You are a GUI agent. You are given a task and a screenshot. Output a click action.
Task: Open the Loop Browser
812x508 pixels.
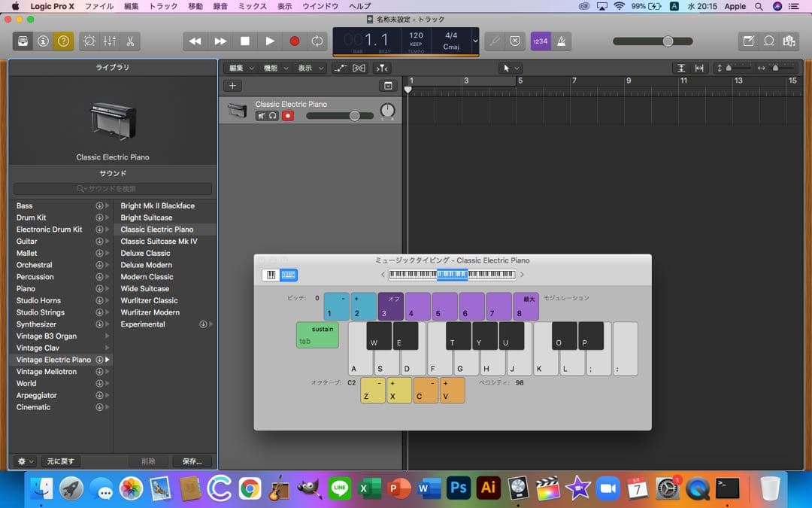[x=768, y=41]
